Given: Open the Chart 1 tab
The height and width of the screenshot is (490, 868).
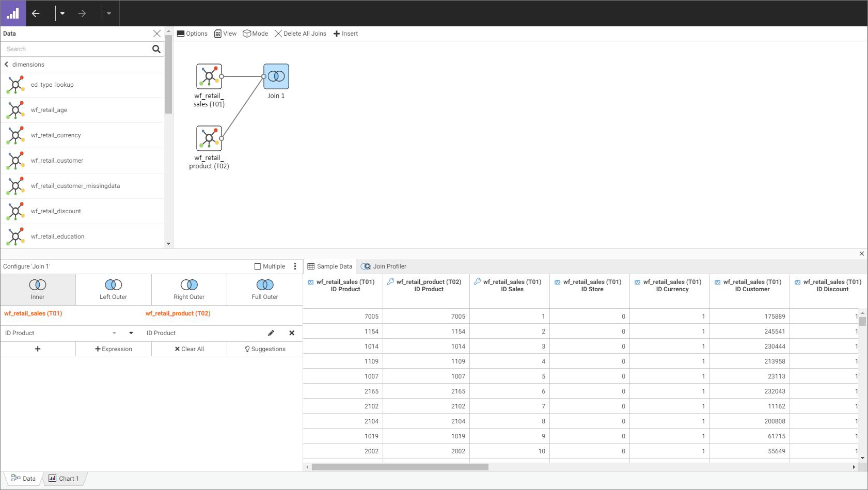Looking at the screenshot, I should point(64,479).
